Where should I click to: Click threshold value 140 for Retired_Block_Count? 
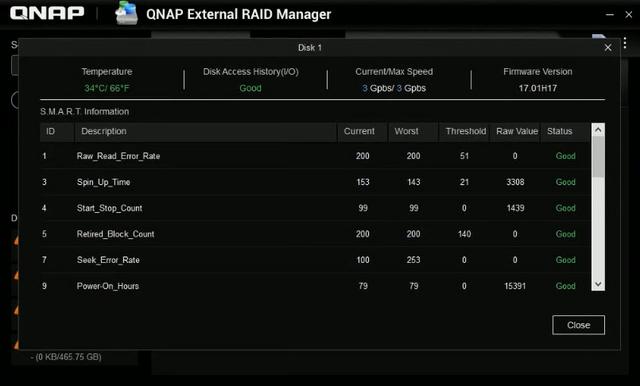(x=464, y=234)
